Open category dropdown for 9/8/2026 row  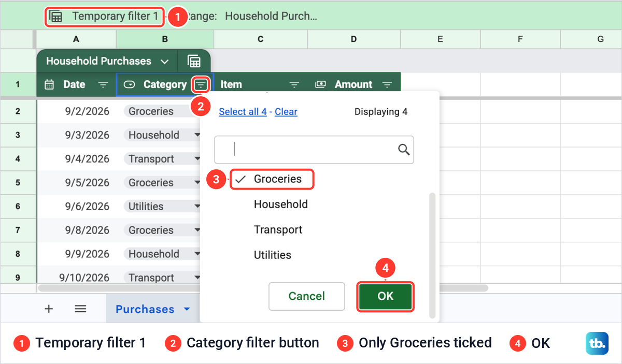click(x=197, y=230)
